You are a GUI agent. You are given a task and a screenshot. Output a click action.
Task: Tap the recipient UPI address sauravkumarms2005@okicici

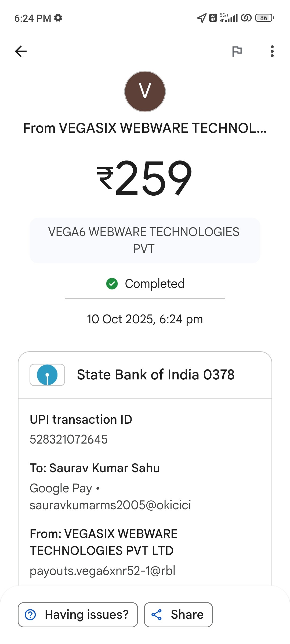[110, 505]
